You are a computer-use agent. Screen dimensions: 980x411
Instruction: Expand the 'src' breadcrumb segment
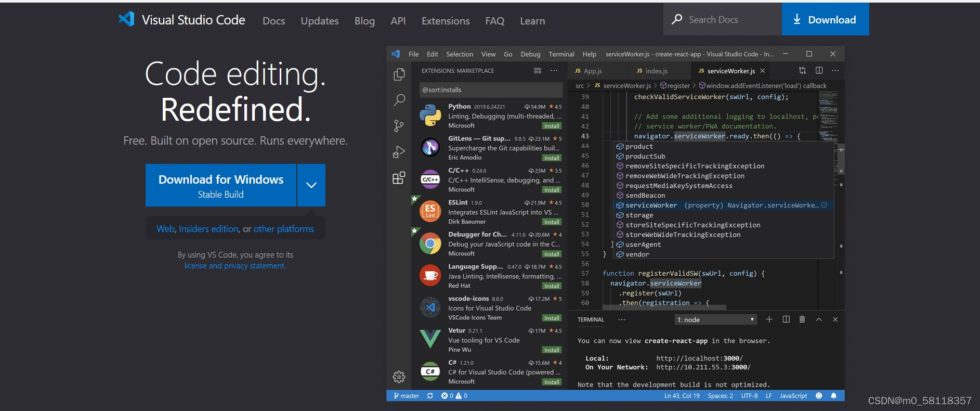point(580,86)
